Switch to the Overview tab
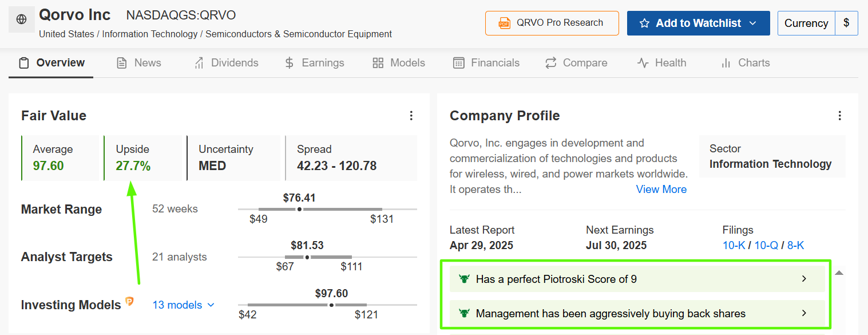The width and height of the screenshot is (868, 335). [x=51, y=63]
